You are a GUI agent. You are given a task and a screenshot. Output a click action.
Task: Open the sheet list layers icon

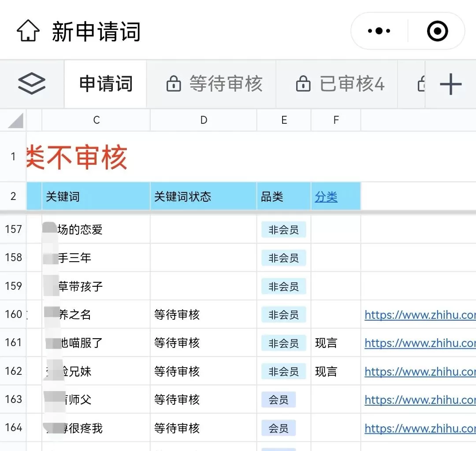[32, 84]
